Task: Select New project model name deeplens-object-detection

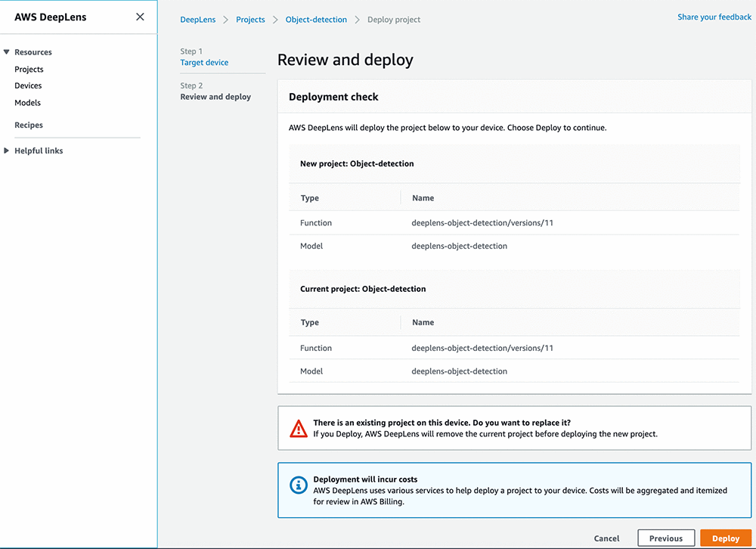Action: coord(459,246)
